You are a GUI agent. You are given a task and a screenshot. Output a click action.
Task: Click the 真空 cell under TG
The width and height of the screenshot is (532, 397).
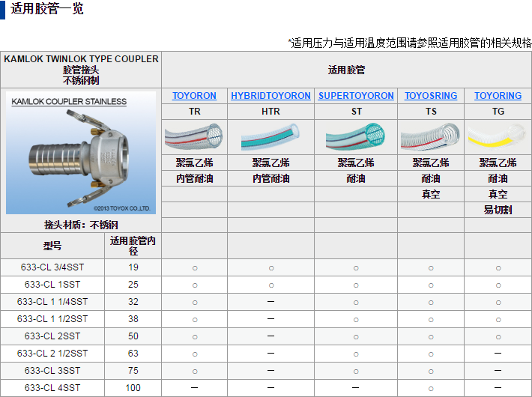click(498, 194)
